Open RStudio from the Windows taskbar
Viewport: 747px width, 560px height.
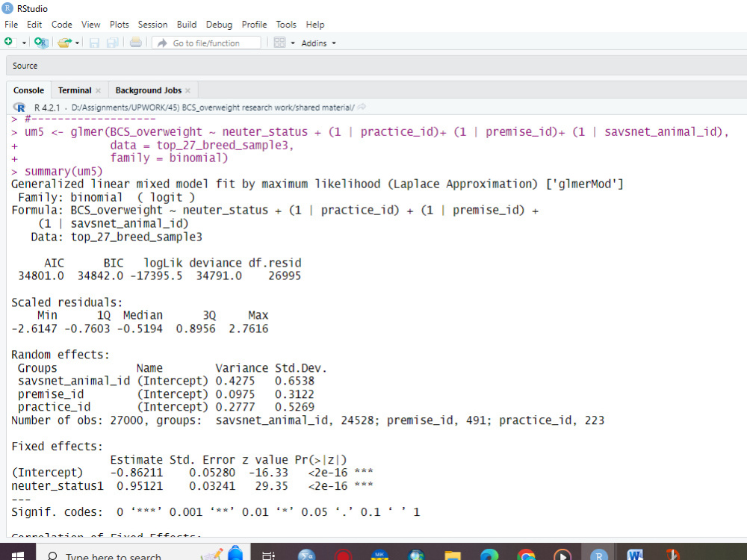pos(598,556)
